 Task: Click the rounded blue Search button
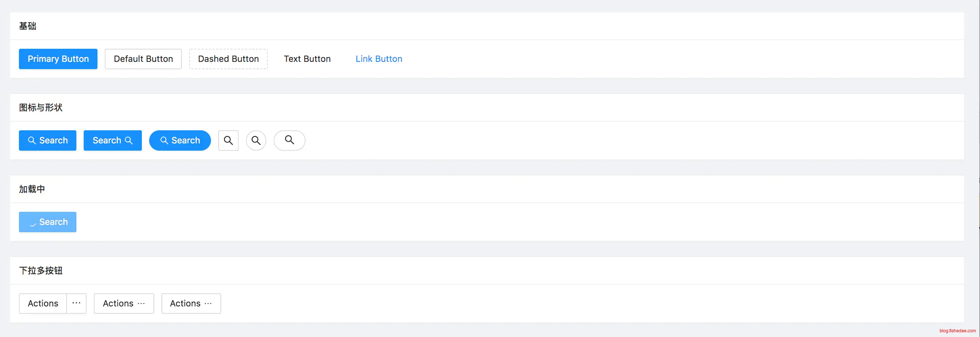[180, 140]
